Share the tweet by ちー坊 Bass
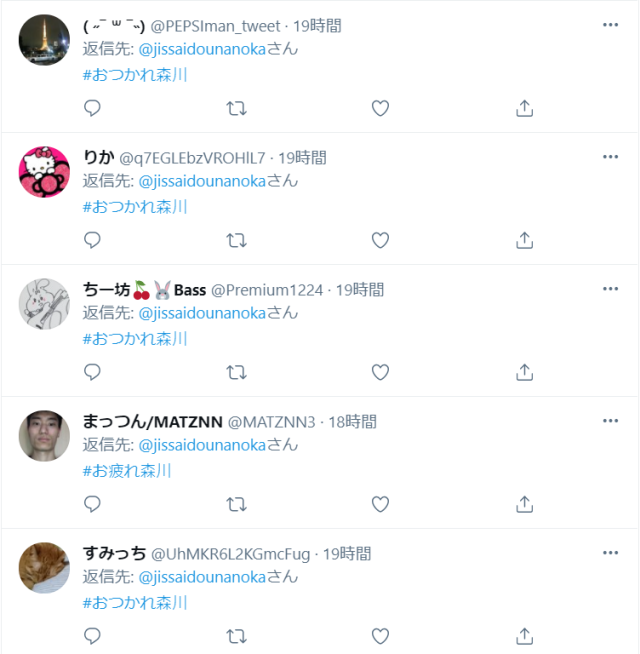Viewport: 640px width, 654px height. (x=524, y=372)
